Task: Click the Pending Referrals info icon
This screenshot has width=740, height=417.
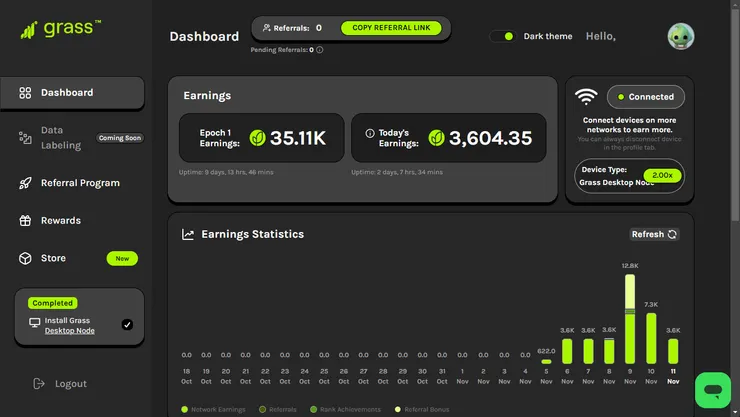Action: (x=320, y=50)
